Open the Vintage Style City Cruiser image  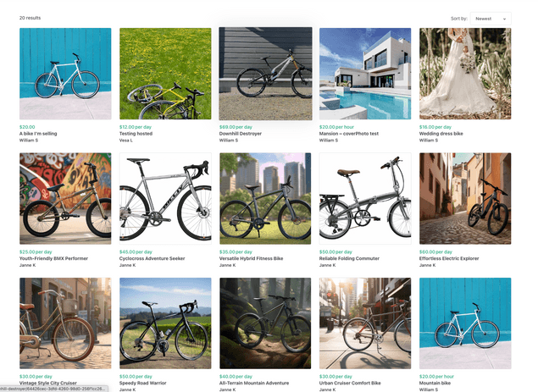(x=65, y=323)
